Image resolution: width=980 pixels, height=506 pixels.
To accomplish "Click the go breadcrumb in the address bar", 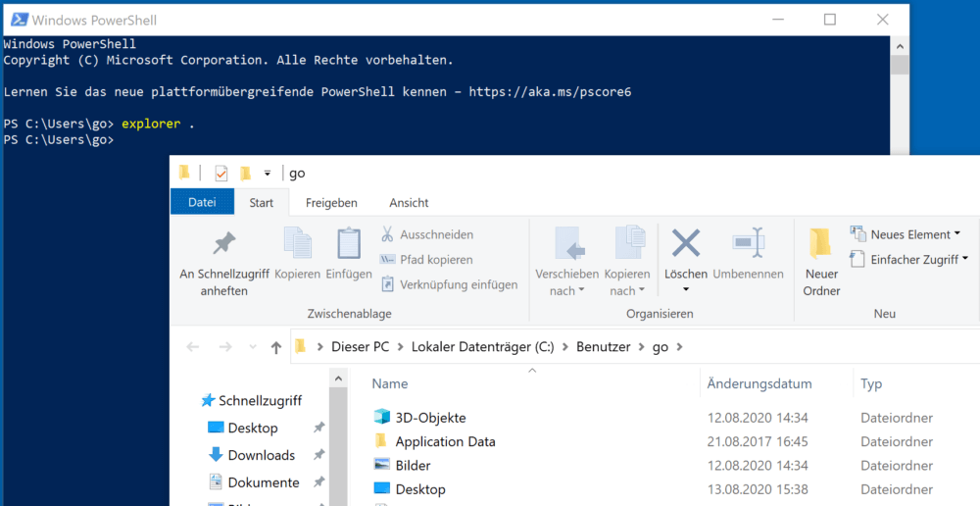I will 661,347.
